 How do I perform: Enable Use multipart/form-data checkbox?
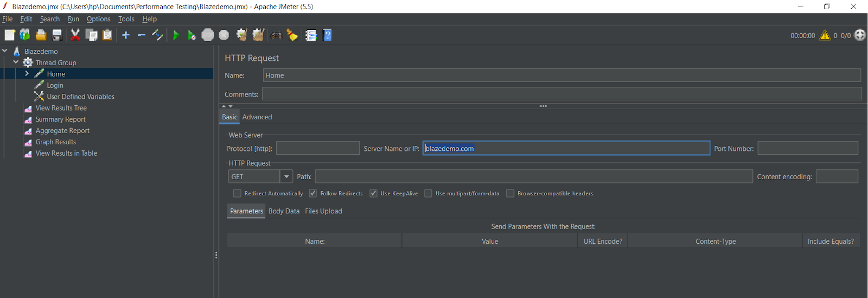coord(428,193)
